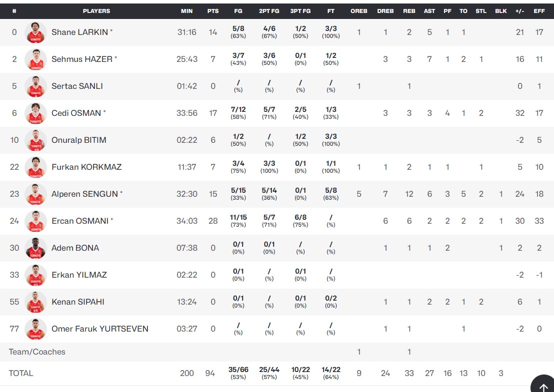Click Cedi OSMAN's avatar picture
The image size is (554, 392).
click(35, 113)
